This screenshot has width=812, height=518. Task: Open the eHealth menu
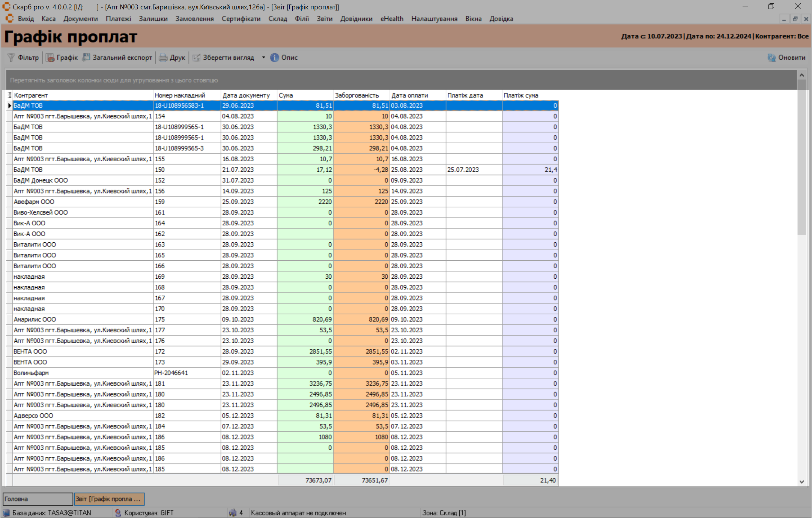point(392,19)
